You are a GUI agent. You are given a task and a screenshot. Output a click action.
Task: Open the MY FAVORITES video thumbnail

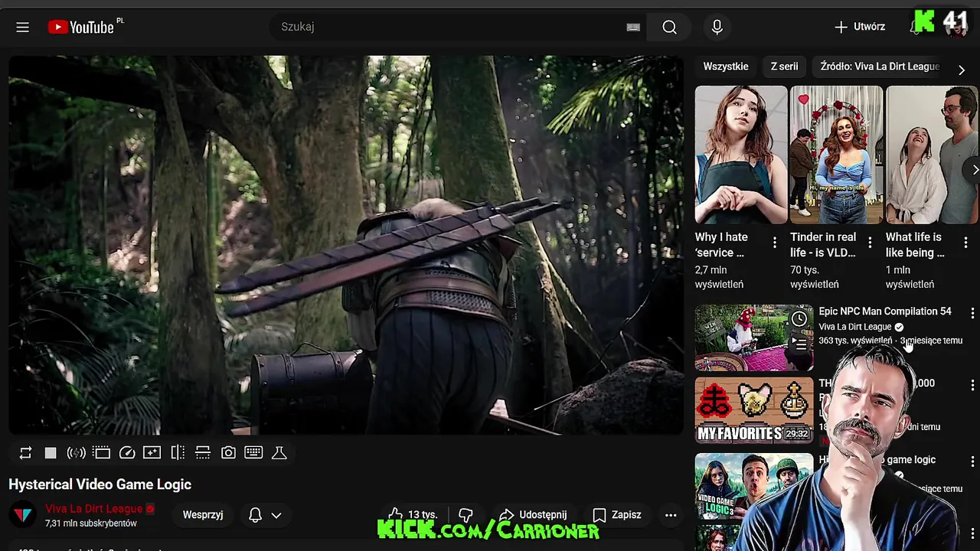(x=754, y=410)
